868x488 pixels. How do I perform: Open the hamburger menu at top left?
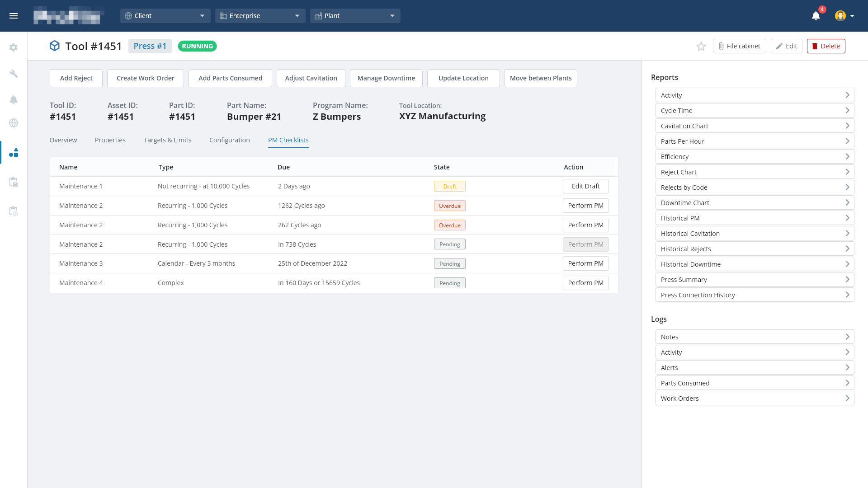(14, 15)
